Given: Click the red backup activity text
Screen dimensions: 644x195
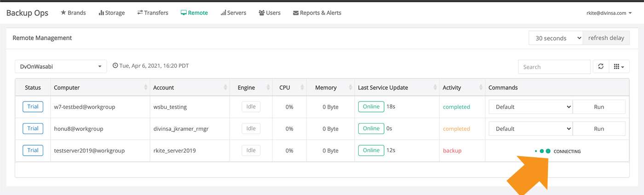Looking at the screenshot, I should 452,151.
